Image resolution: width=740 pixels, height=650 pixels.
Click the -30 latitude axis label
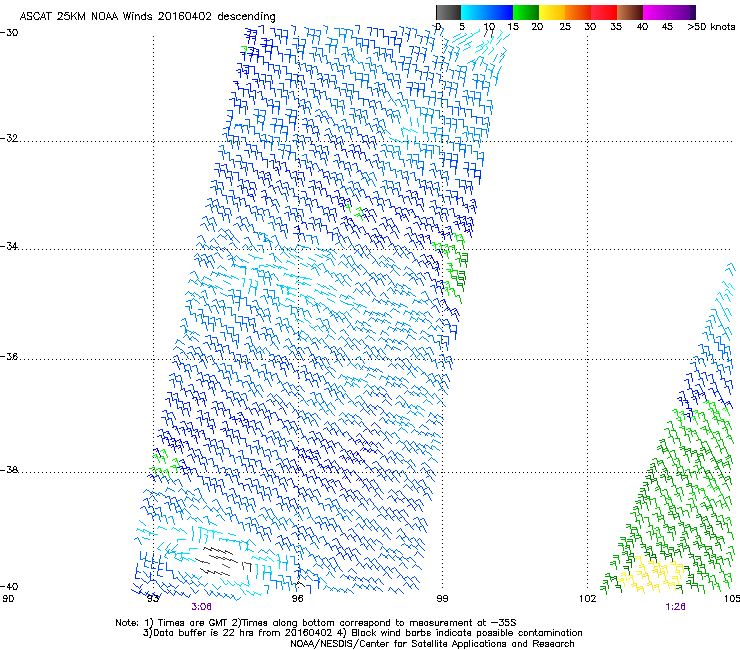(x=9, y=33)
